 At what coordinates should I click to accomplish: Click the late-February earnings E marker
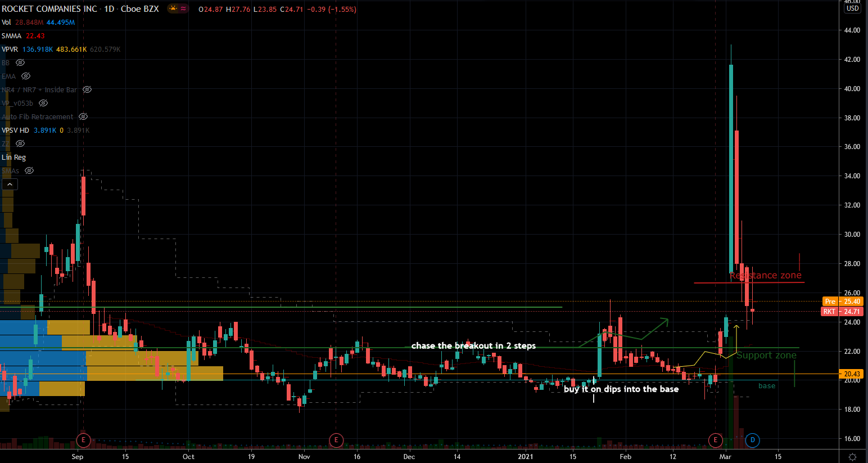coord(715,440)
